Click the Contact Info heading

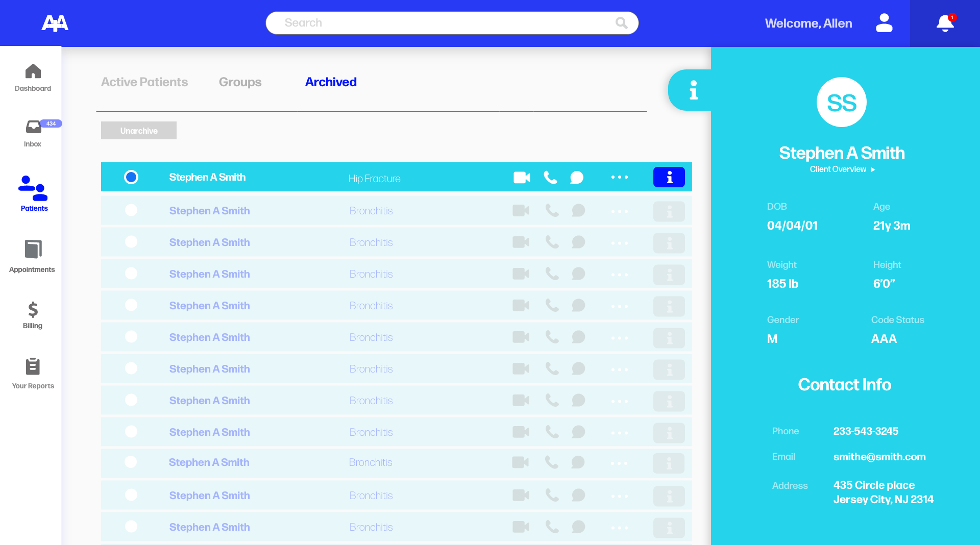(844, 385)
